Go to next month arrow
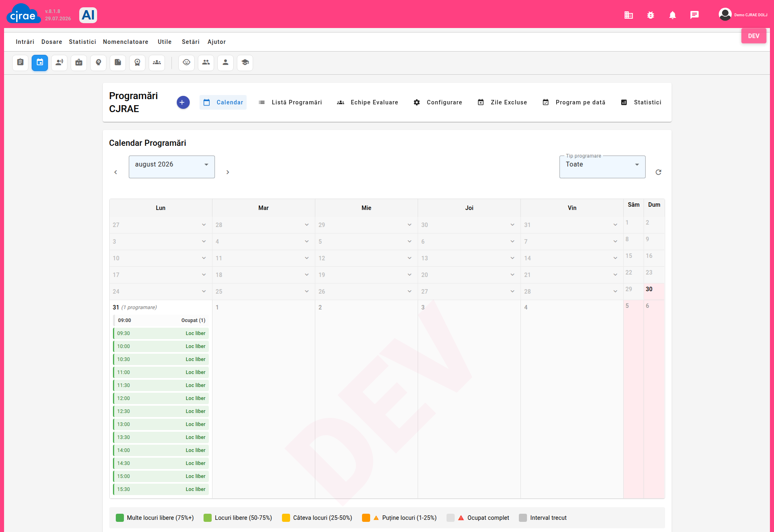This screenshot has width=774, height=532. 228,172
